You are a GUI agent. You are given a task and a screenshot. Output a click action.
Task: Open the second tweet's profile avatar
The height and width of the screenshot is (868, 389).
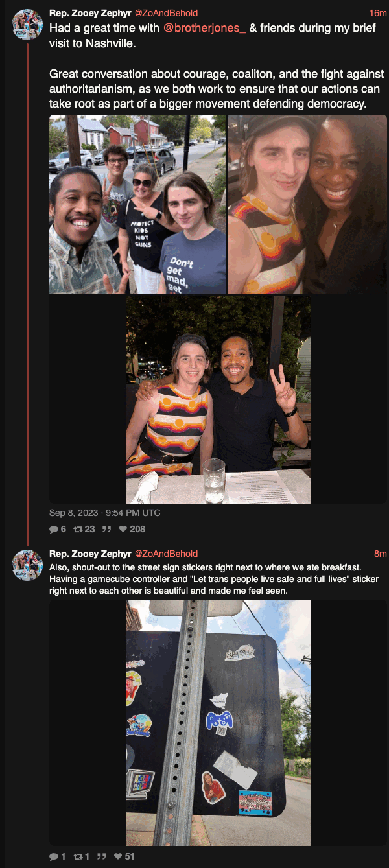pos(27,565)
